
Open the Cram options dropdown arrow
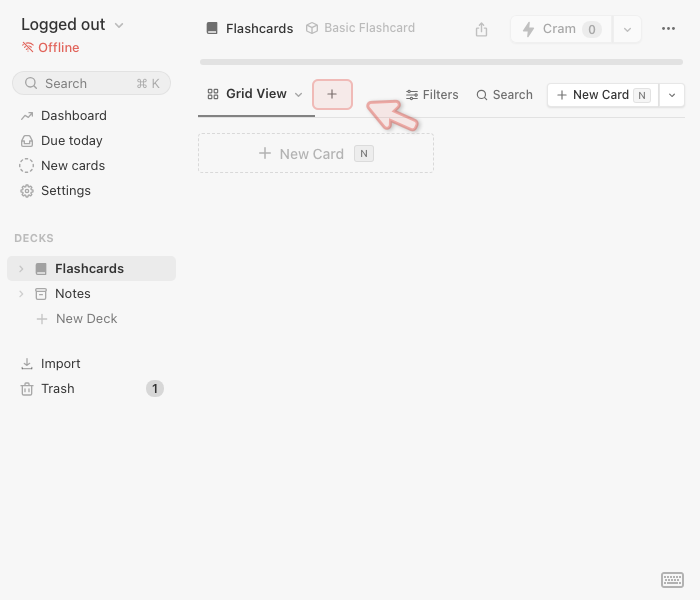click(x=627, y=29)
